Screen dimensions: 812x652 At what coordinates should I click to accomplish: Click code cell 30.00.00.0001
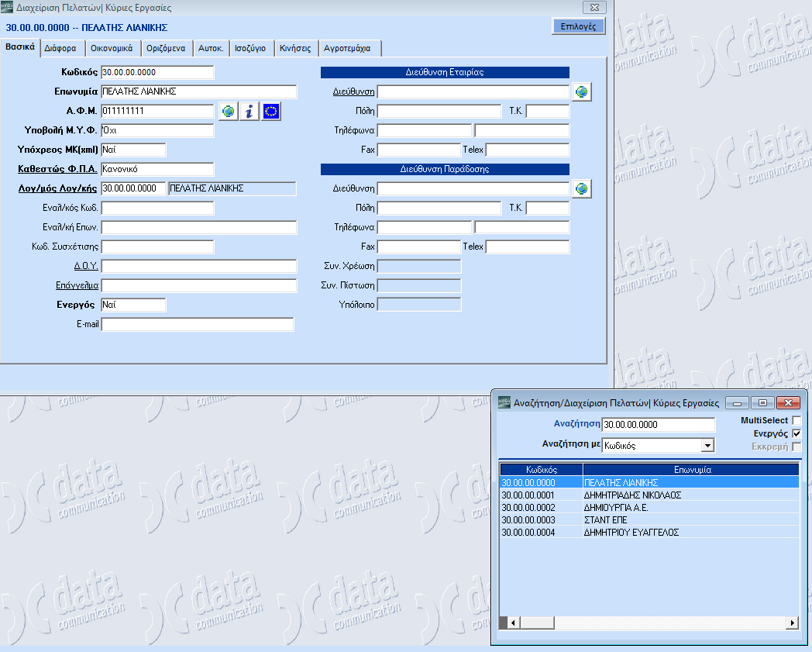pyautogui.click(x=541, y=495)
